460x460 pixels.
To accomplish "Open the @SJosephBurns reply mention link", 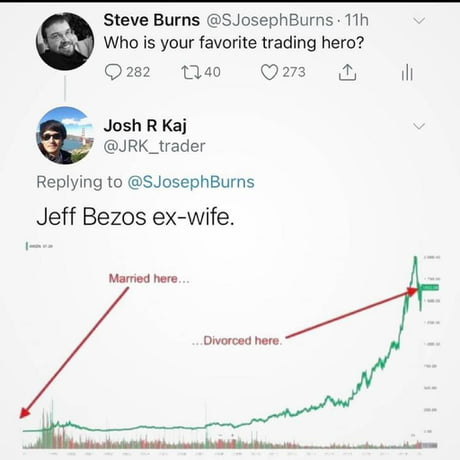I will coord(191,182).
